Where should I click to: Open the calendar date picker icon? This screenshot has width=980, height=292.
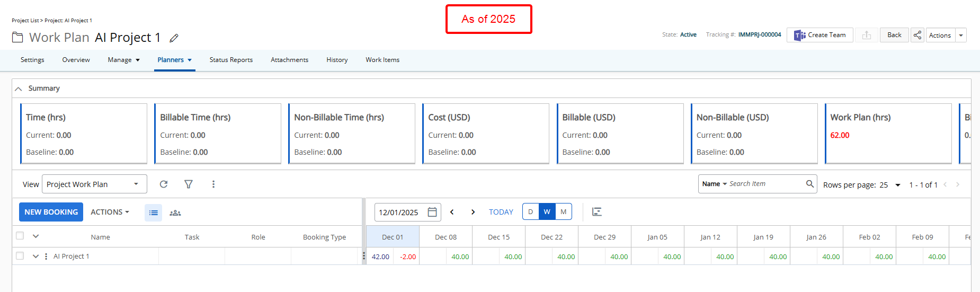point(432,212)
